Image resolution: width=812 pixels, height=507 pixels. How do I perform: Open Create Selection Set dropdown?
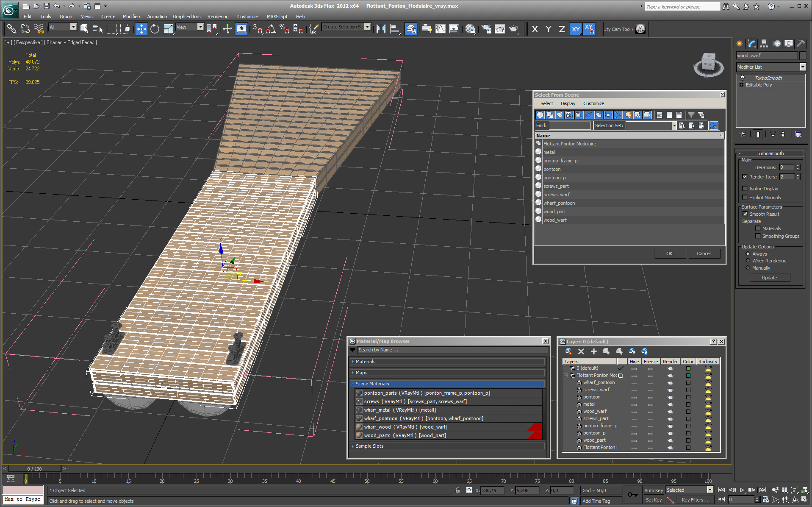(367, 27)
